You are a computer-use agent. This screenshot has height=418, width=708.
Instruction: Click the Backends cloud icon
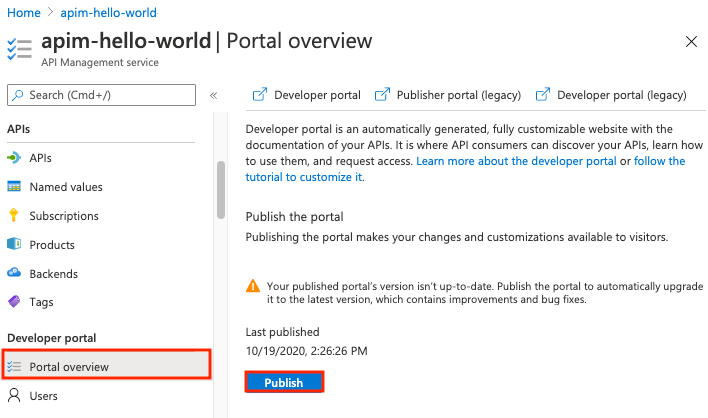pos(15,274)
